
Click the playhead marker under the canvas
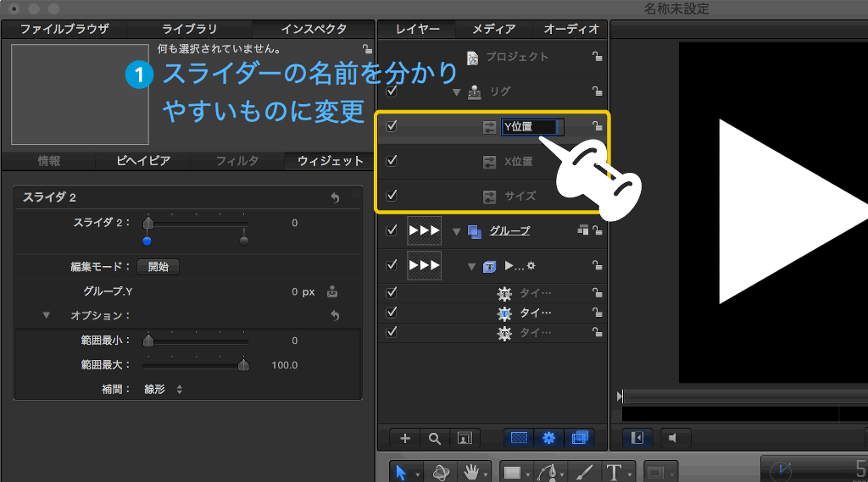(x=620, y=396)
